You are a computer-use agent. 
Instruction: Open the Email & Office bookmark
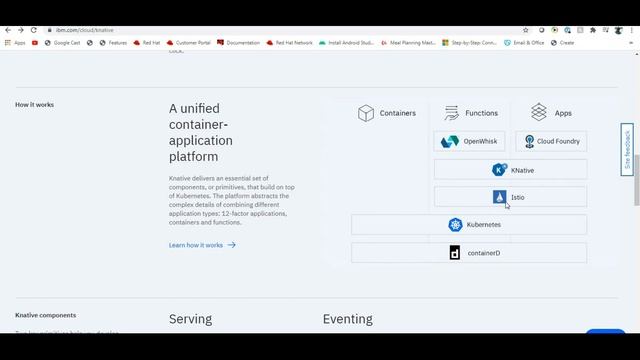pos(524,43)
